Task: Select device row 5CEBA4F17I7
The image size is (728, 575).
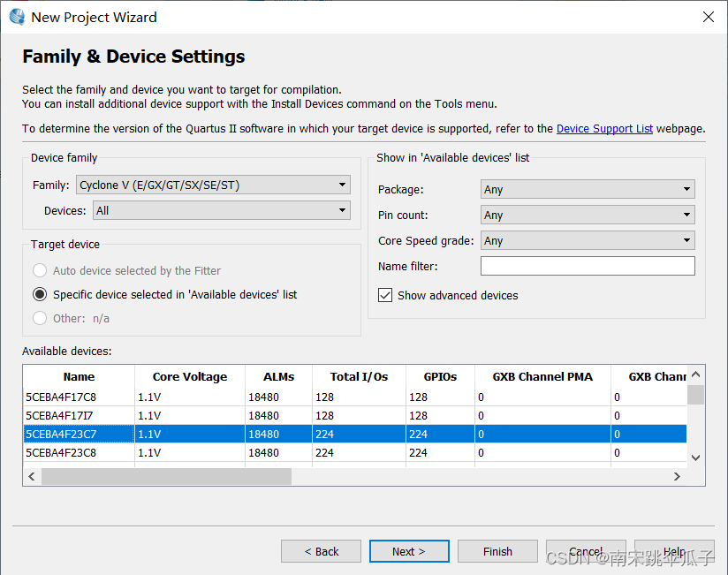Action: point(355,415)
